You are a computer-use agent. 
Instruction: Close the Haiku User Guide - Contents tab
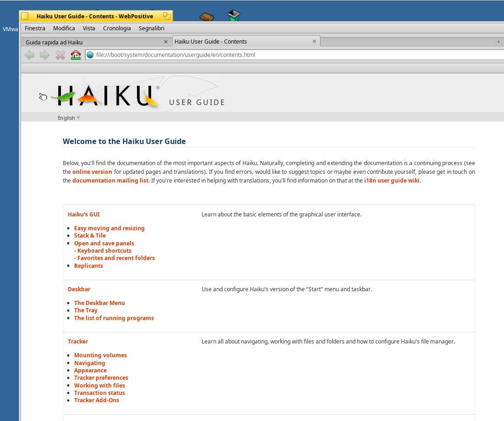pyautogui.click(x=314, y=41)
